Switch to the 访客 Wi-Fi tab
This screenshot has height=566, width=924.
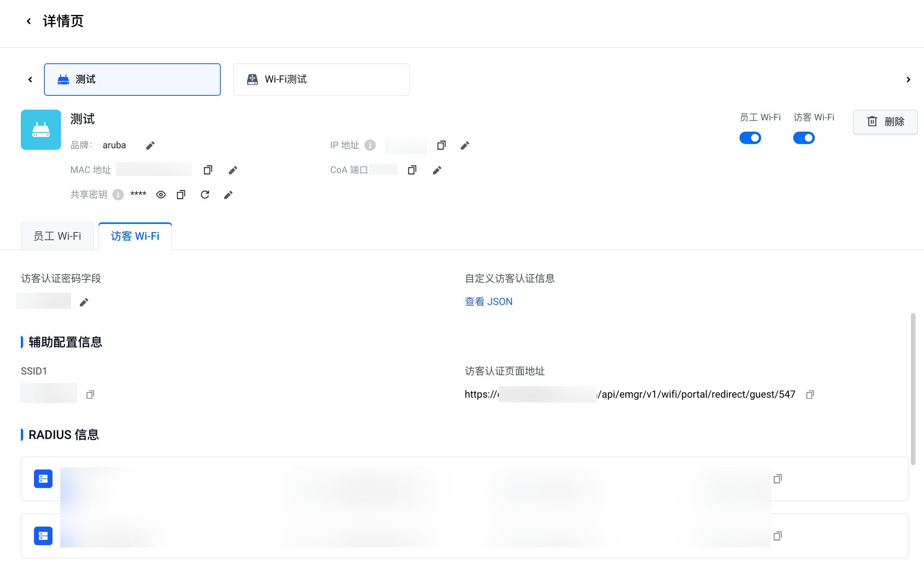pyautogui.click(x=135, y=236)
